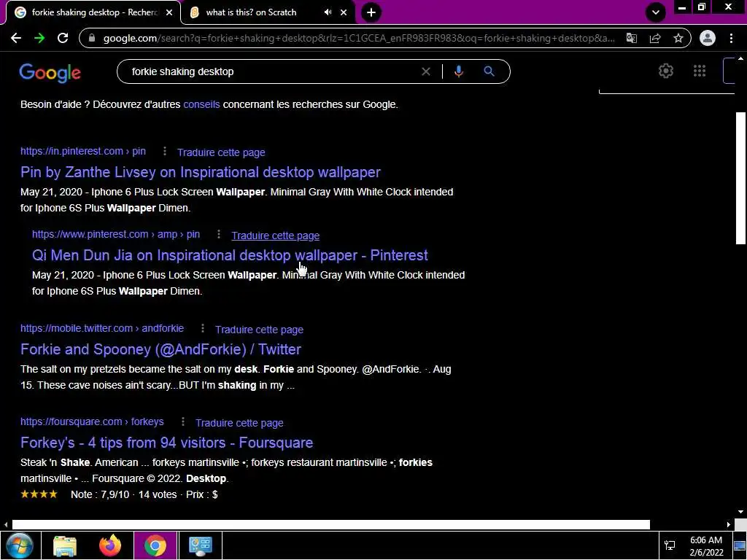Open Forkey's Foursquare result
Viewport: 747px width, 560px height.
coord(167,443)
